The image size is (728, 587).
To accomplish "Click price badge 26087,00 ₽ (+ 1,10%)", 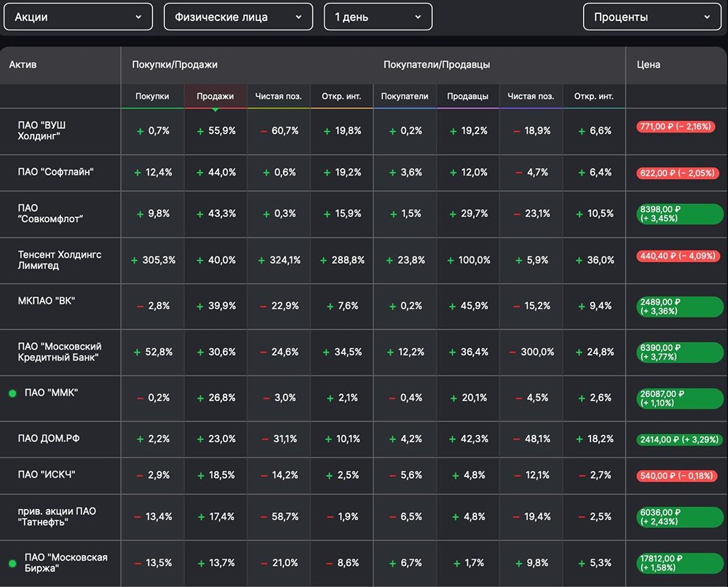I will click(x=680, y=398).
